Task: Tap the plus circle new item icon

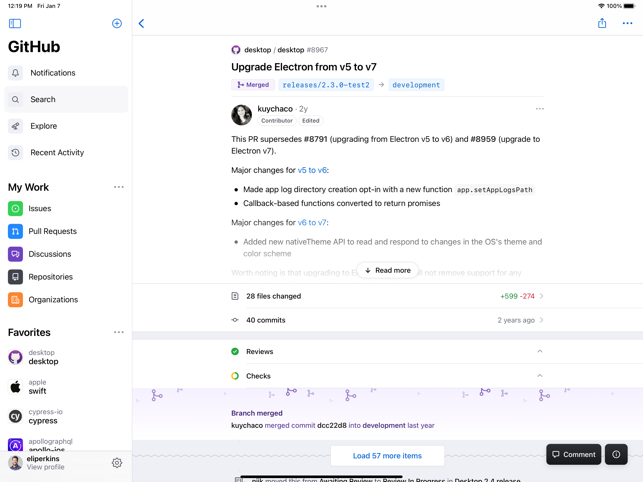Action: pyautogui.click(x=117, y=23)
